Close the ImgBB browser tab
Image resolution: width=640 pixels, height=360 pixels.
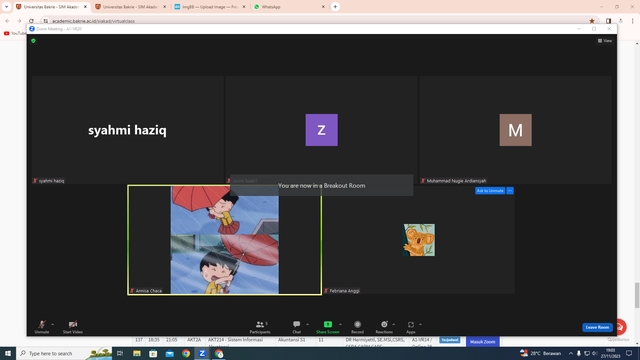tap(244, 7)
